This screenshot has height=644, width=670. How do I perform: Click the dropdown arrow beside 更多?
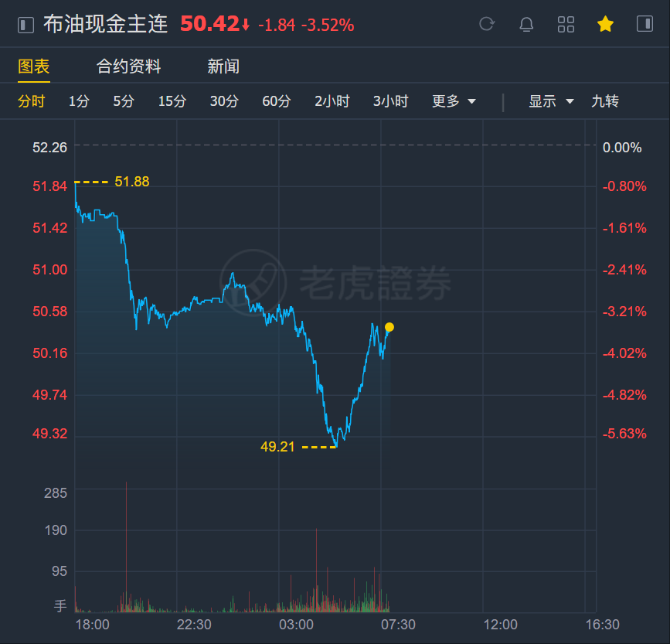point(471,102)
